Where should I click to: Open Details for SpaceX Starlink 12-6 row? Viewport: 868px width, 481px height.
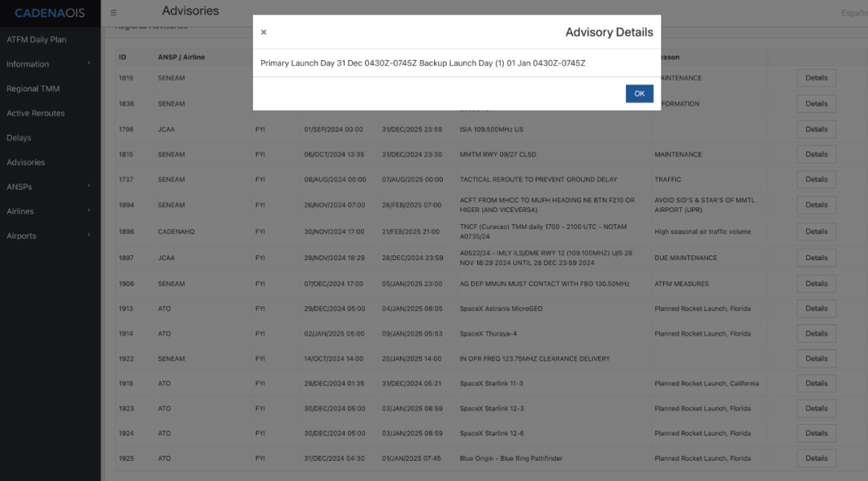[816, 433]
